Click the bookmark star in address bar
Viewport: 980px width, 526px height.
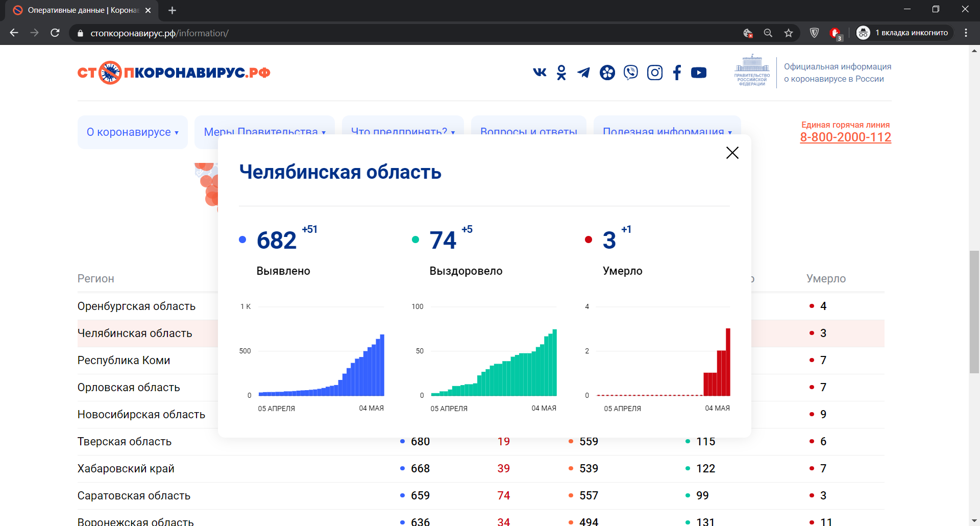[789, 33]
